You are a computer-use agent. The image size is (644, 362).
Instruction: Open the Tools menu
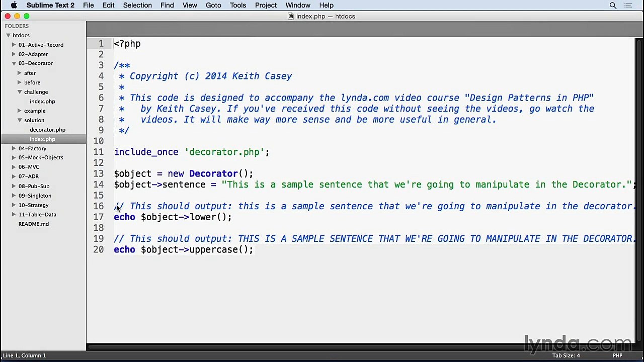pyautogui.click(x=238, y=6)
